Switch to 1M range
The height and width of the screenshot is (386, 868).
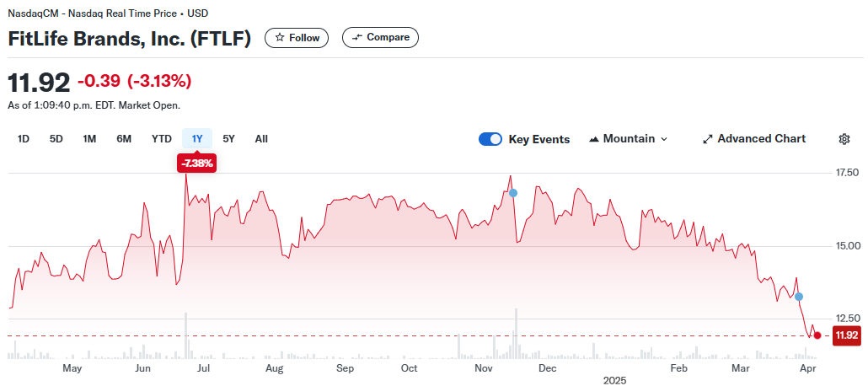[x=89, y=139]
